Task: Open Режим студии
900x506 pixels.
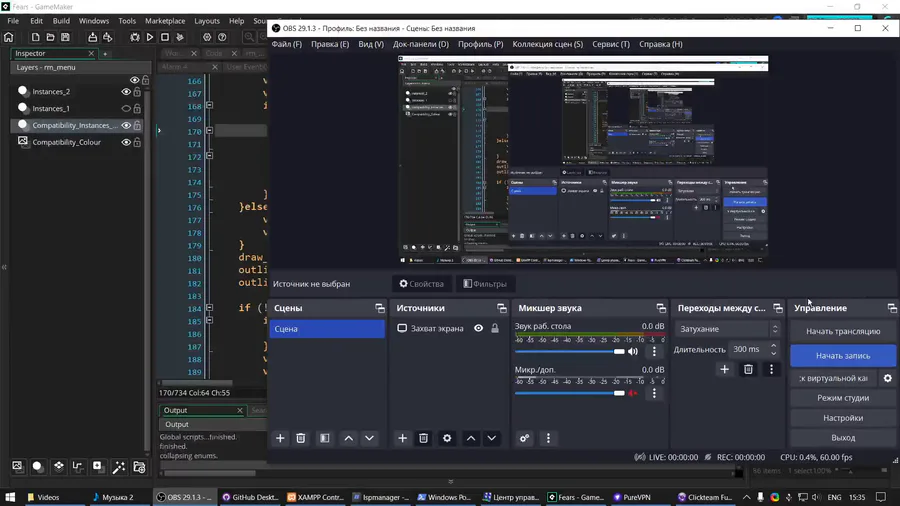Action: pyautogui.click(x=843, y=398)
